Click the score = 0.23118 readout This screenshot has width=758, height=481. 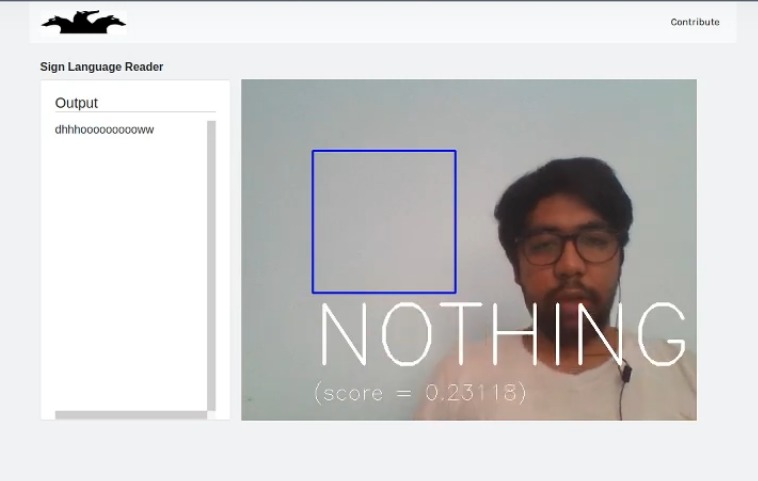point(420,393)
